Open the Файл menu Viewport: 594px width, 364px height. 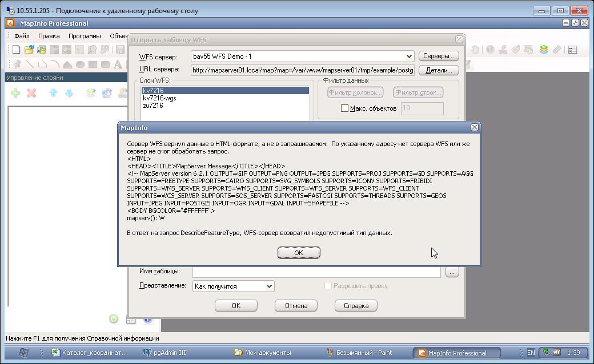(x=22, y=36)
